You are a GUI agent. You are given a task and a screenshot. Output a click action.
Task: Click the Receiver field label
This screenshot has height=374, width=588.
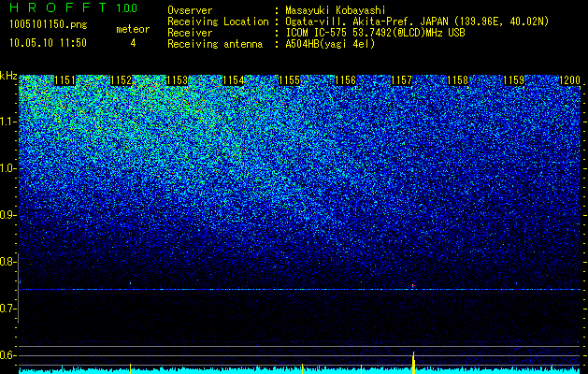click(x=190, y=33)
